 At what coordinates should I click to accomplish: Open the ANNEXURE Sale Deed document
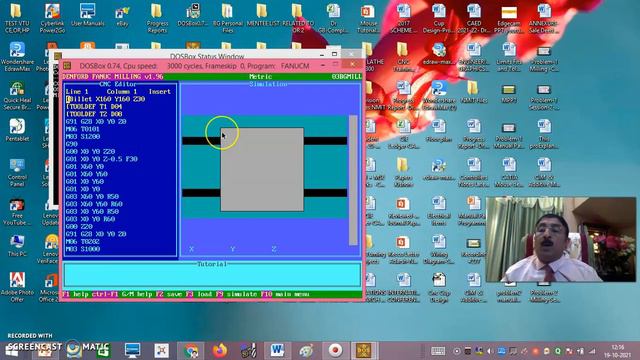pyautogui.click(x=544, y=18)
